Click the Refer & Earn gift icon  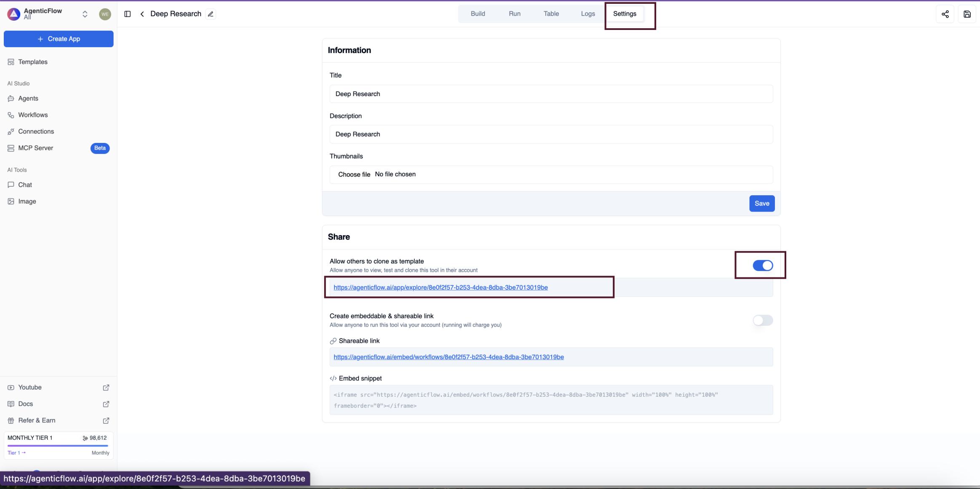tap(11, 421)
